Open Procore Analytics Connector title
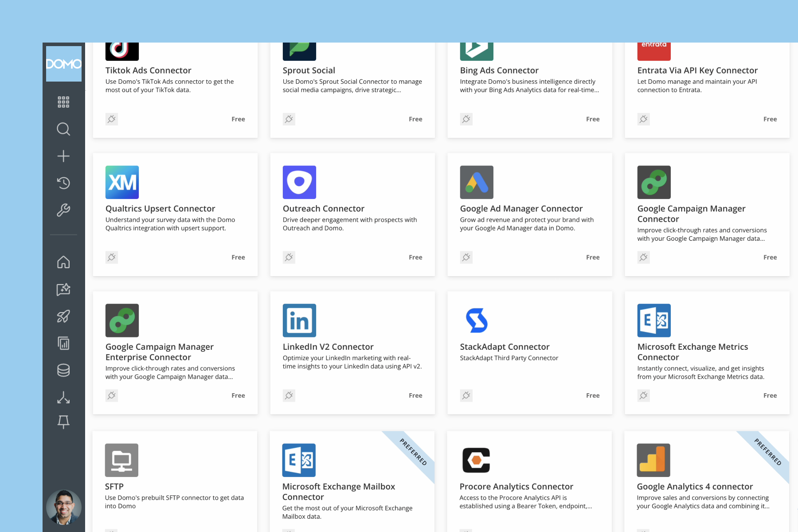798x532 pixels. click(x=516, y=486)
